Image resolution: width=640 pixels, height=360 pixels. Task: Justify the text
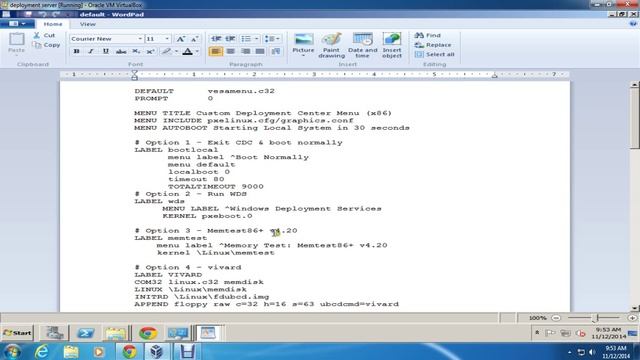click(x=260, y=51)
